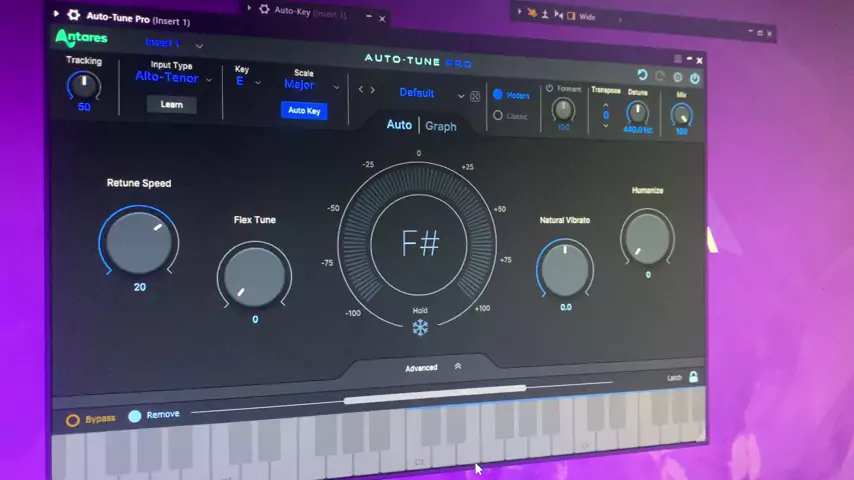Image resolution: width=854 pixels, height=480 pixels.
Task: Open the Scale Major dropdown
Action: point(311,85)
